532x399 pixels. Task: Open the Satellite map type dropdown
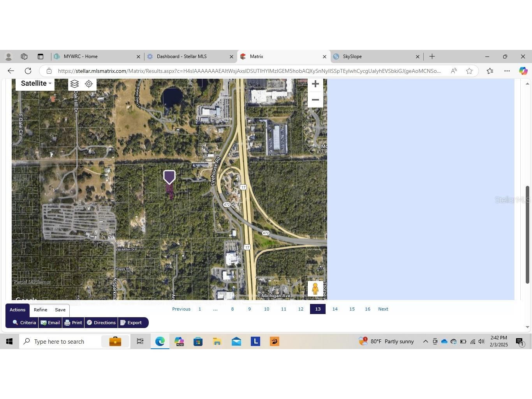pos(35,83)
